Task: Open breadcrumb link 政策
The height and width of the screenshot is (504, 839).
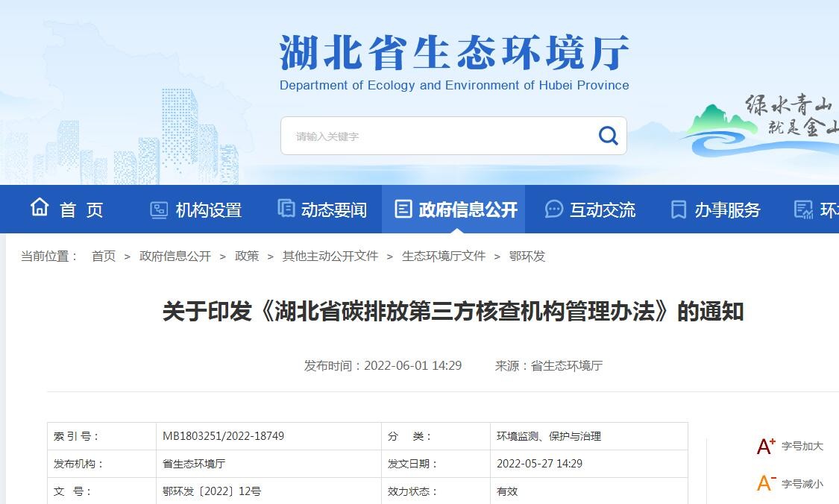Action: point(246,256)
